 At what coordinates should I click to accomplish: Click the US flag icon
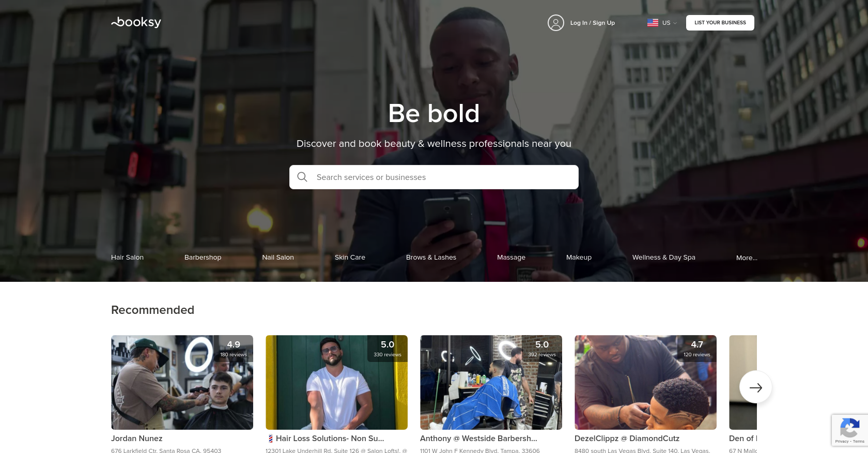(653, 23)
